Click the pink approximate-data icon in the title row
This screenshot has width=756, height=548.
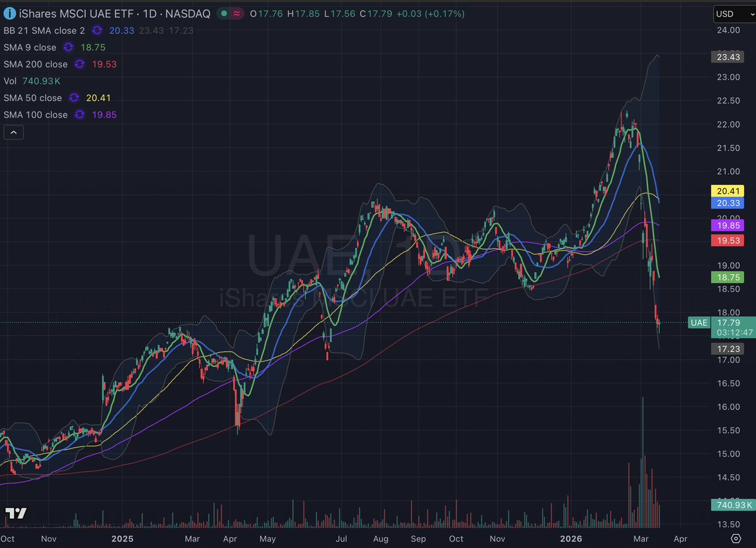point(236,13)
